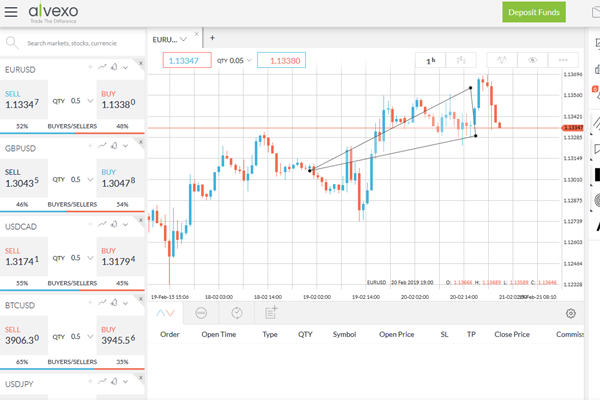Close the BTCUSD watchlist card
The image size is (600, 400).
[141, 299]
